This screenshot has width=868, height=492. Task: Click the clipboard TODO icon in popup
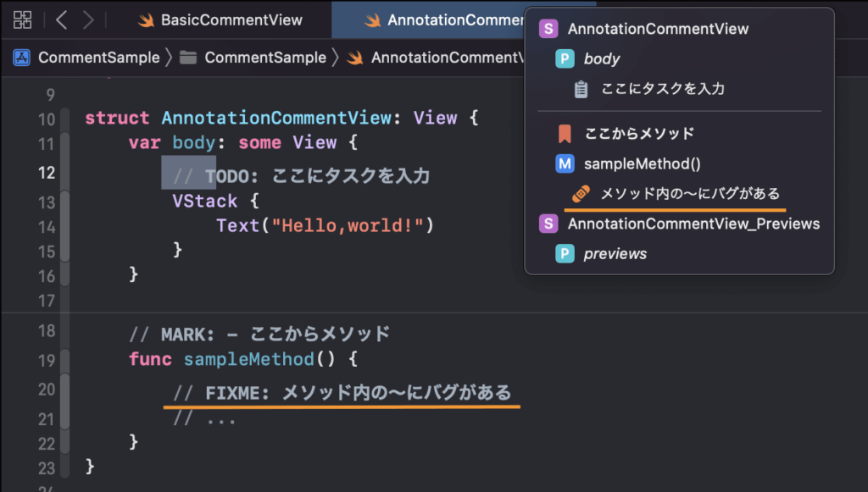[581, 89]
